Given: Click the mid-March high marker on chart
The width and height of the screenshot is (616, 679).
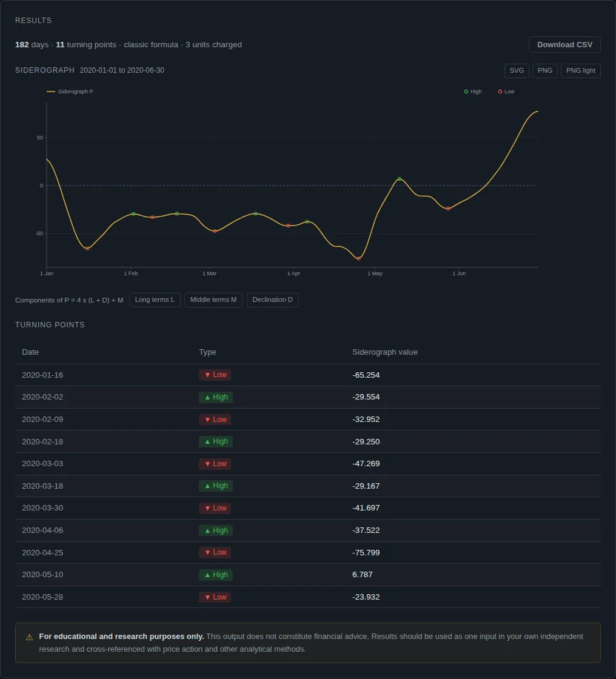Looking at the screenshot, I should click(256, 213).
